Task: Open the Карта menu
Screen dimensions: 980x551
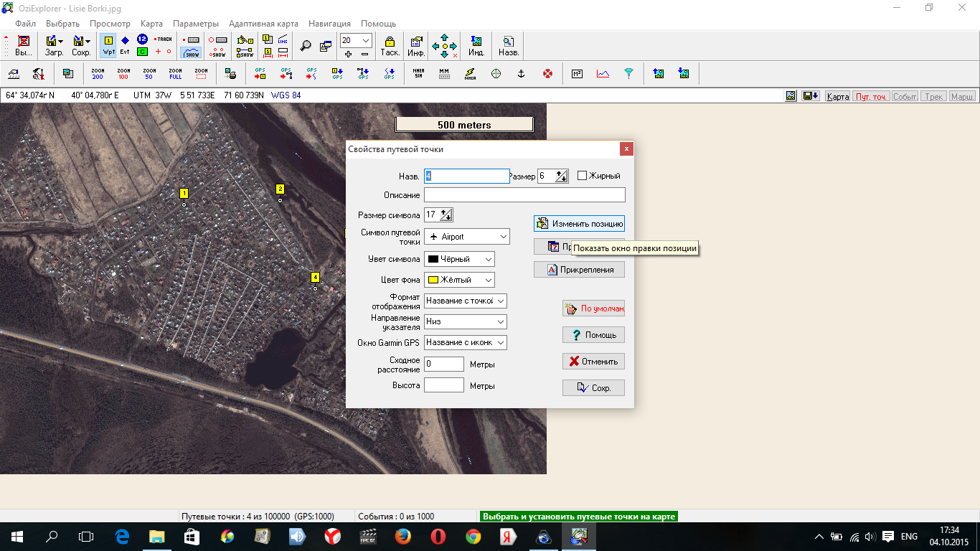Action: click(151, 24)
